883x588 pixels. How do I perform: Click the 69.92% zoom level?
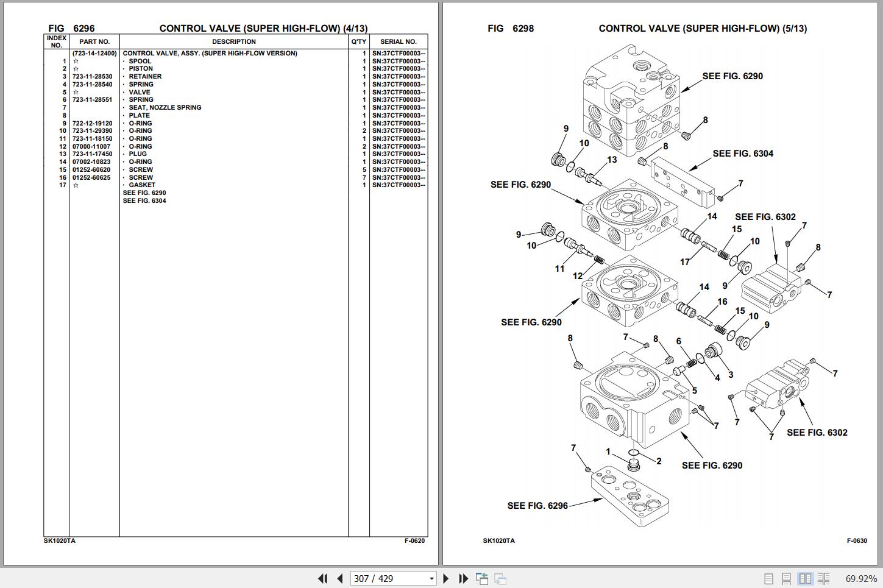click(861, 578)
